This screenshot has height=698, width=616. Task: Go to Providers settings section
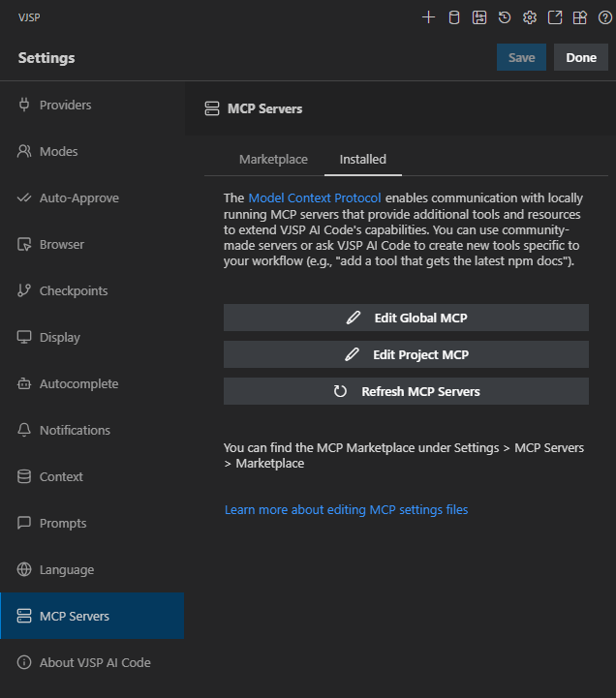(66, 106)
